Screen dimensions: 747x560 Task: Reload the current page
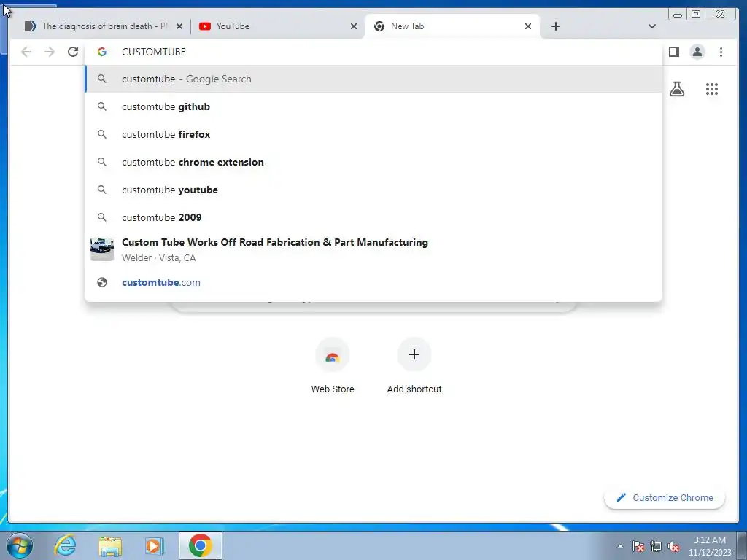pyautogui.click(x=73, y=52)
